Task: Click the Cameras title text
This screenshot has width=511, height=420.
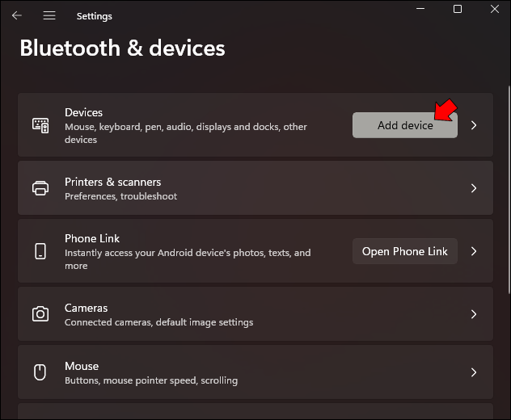Action: [86, 308]
